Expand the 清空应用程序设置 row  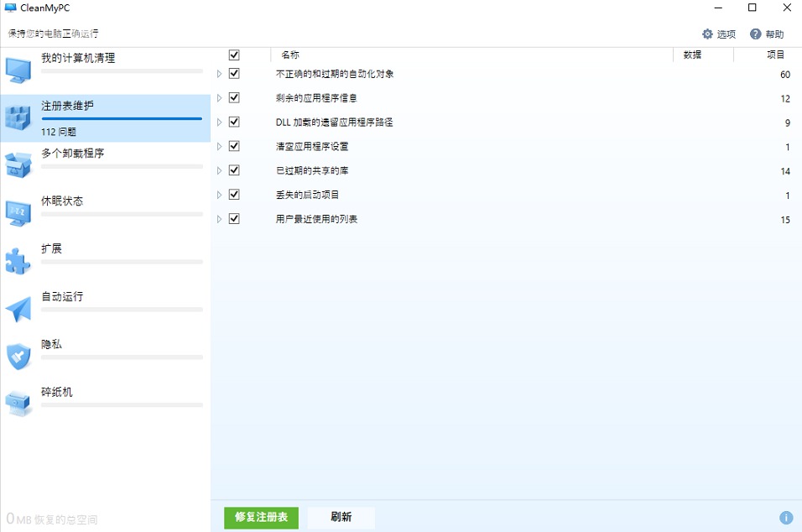(220, 146)
